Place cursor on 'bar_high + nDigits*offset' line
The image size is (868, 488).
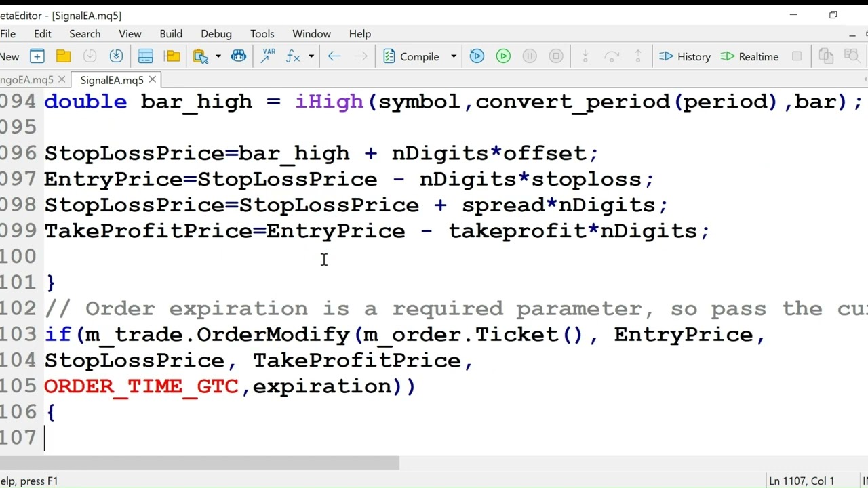[x=321, y=153]
